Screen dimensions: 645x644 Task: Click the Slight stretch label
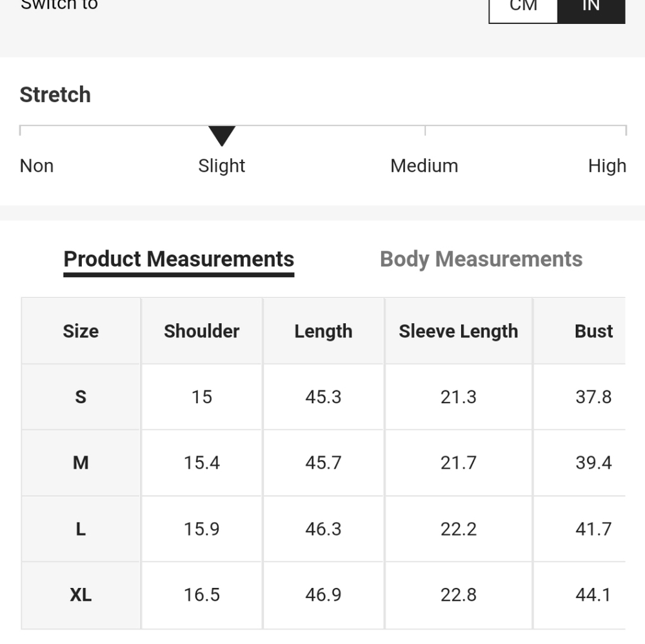[x=222, y=166]
